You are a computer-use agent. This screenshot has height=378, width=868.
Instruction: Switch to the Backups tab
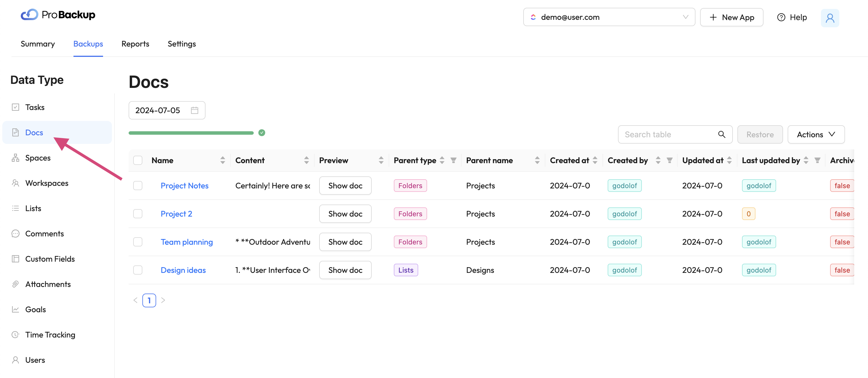pos(88,44)
